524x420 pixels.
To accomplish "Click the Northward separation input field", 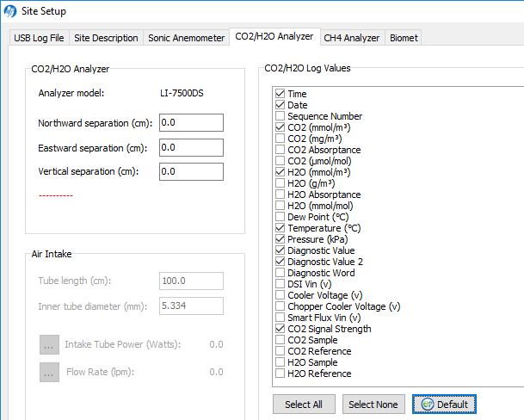I will point(191,123).
